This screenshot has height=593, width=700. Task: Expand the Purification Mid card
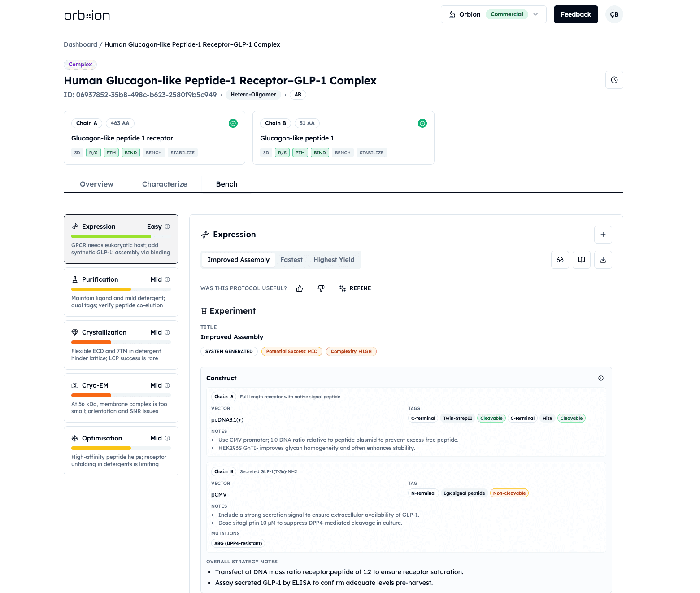pos(121,292)
